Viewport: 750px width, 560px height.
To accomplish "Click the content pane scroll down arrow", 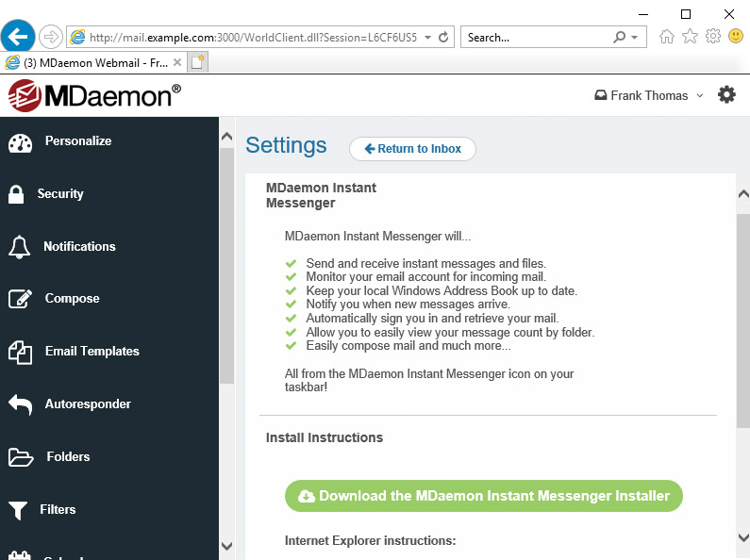I will click(x=743, y=537).
